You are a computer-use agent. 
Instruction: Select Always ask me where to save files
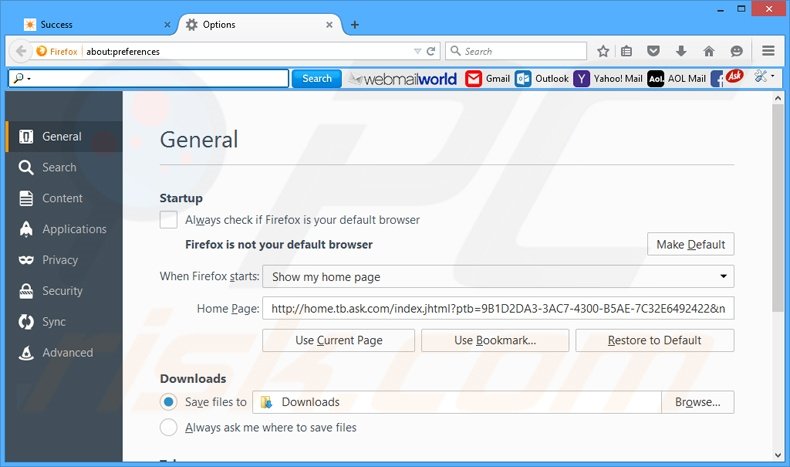pyautogui.click(x=168, y=427)
